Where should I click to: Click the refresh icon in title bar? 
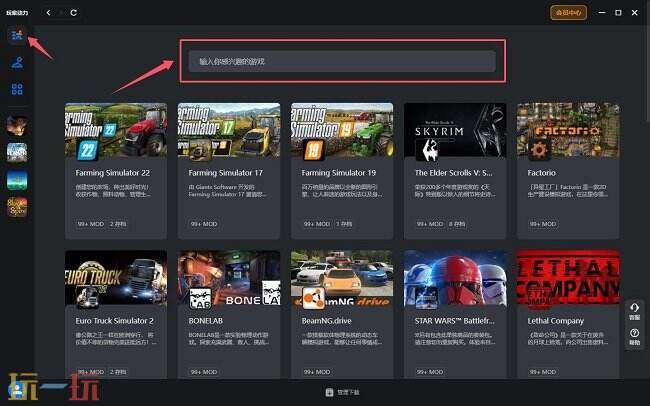tap(73, 13)
